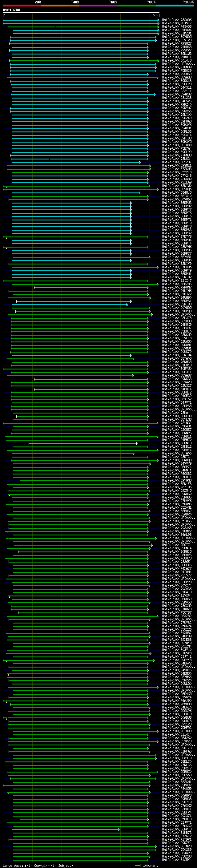Select hit UniRef100_C2U650

click(x=177, y=342)
